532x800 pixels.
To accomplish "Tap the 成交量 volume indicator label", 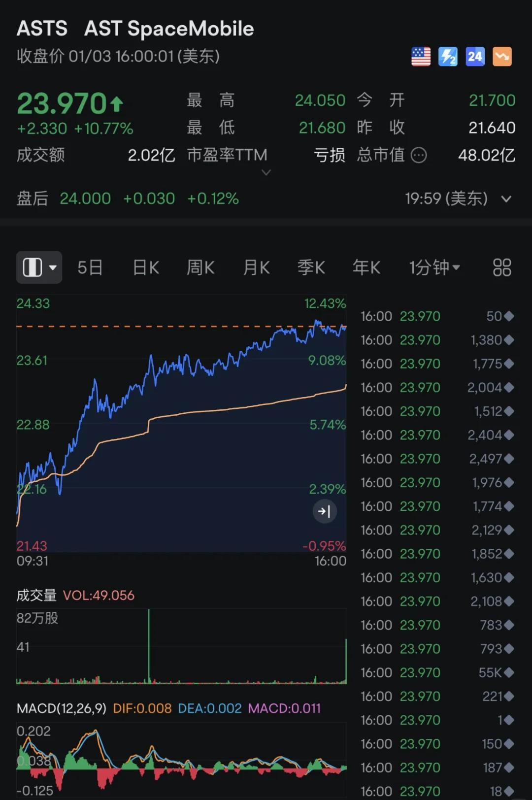I will [x=37, y=596].
